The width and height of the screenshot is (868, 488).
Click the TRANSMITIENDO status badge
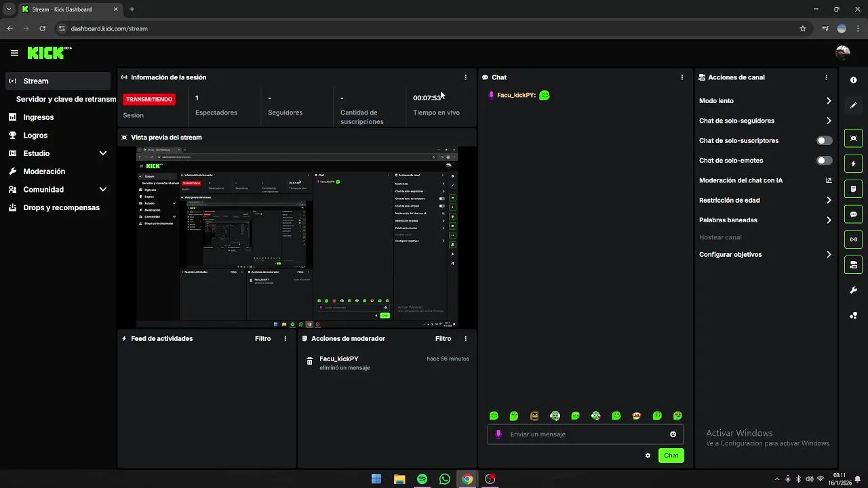coord(149,99)
